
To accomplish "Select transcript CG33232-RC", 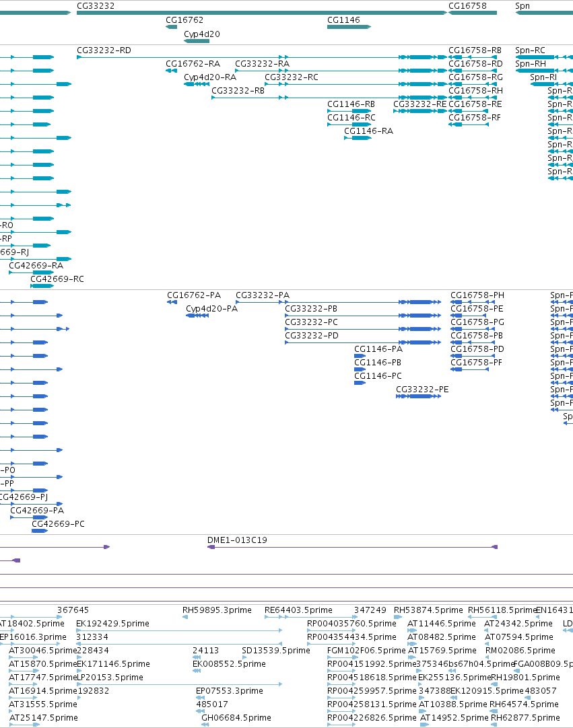I will pyautogui.click(x=356, y=84).
